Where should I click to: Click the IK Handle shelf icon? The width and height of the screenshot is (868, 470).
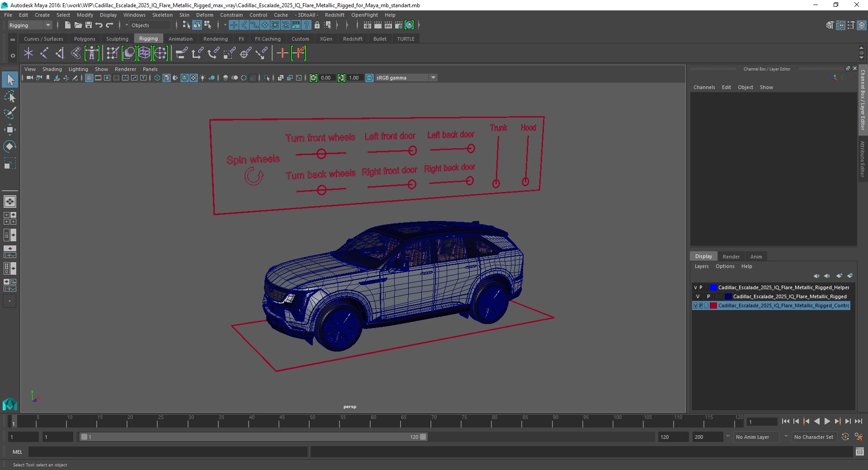[60, 53]
